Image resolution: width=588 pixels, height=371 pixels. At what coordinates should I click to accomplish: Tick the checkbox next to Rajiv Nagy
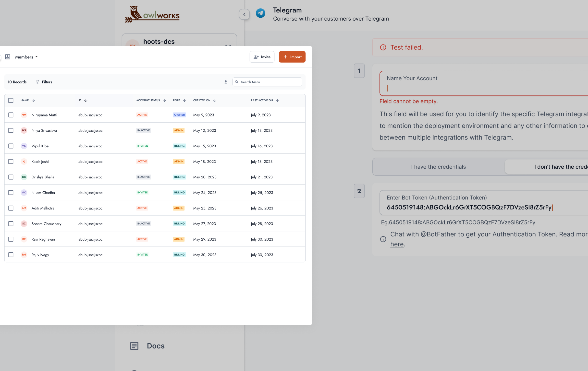tap(11, 255)
